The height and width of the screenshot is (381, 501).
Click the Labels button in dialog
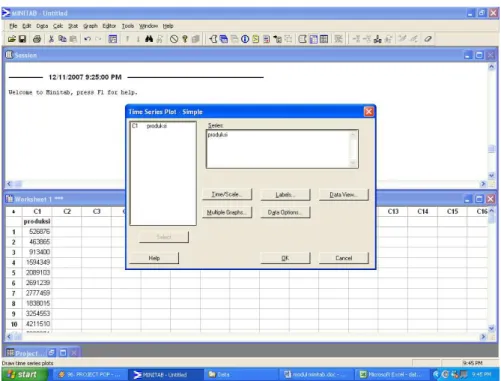(285, 195)
